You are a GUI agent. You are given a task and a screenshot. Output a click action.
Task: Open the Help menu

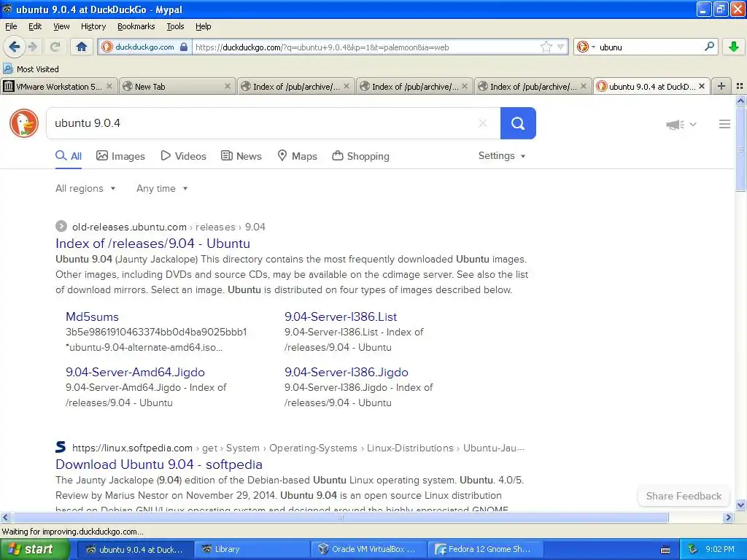point(203,26)
